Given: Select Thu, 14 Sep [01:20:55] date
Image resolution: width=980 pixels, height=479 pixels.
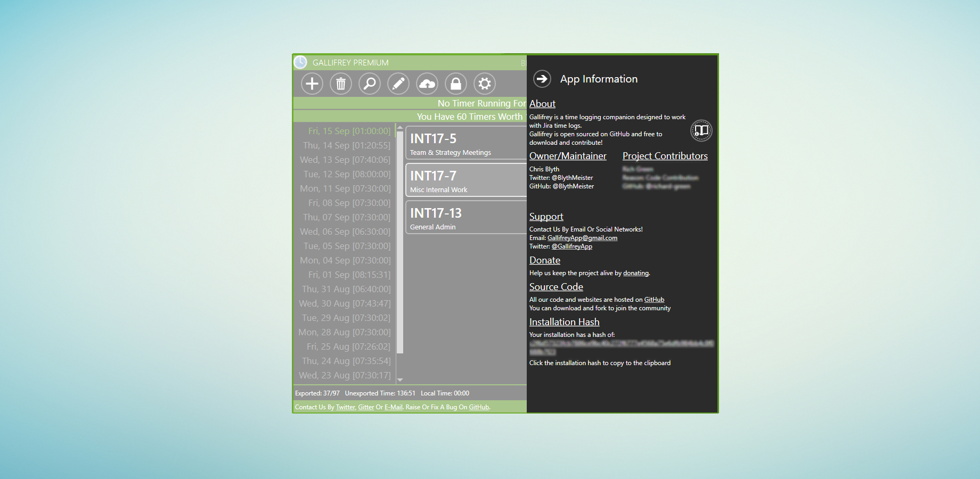Looking at the screenshot, I should point(347,145).
